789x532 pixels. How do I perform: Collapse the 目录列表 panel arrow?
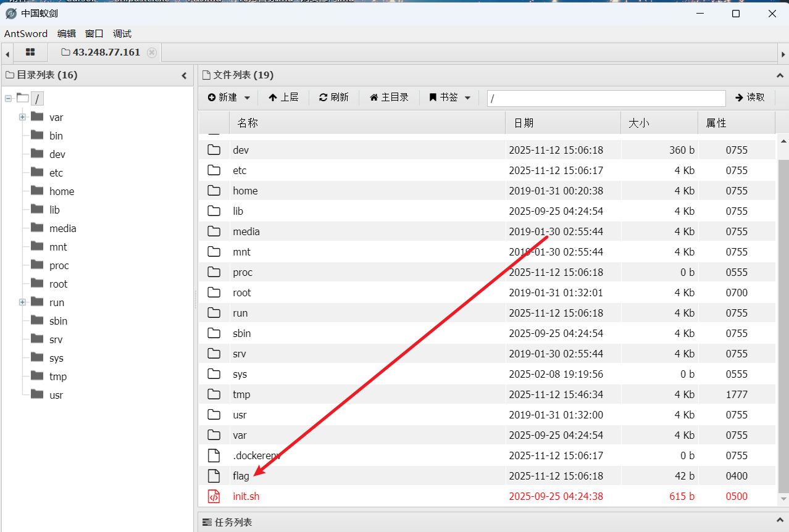click(184, 75)
